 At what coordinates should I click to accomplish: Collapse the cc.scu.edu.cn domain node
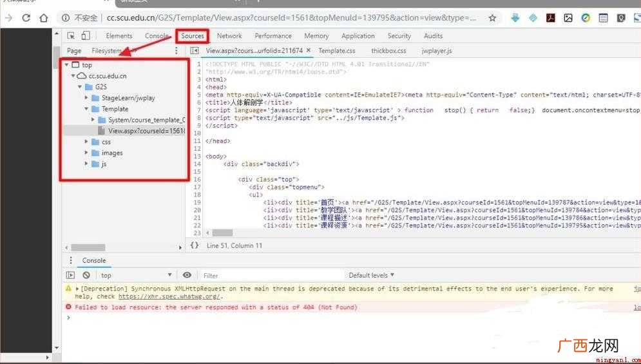[x=73, y=75]
